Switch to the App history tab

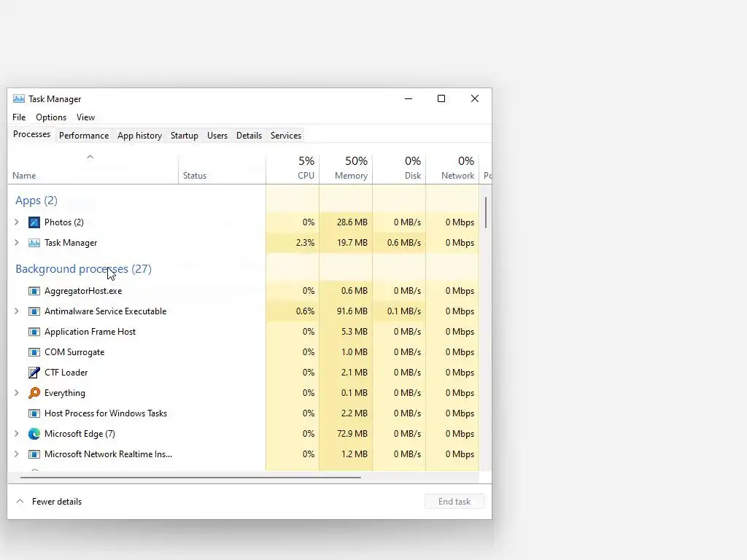pos(139,136)
